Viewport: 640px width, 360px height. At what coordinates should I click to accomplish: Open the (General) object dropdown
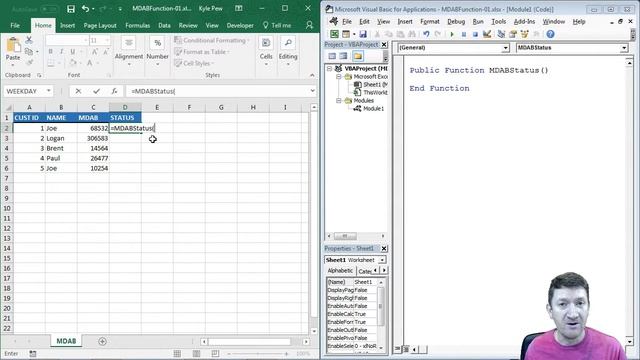[x=505, y=48]
